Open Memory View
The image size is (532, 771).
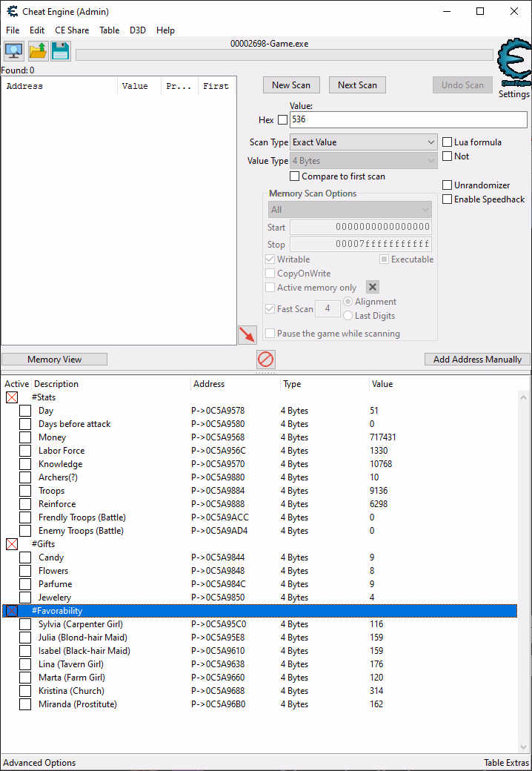point(55,360)
